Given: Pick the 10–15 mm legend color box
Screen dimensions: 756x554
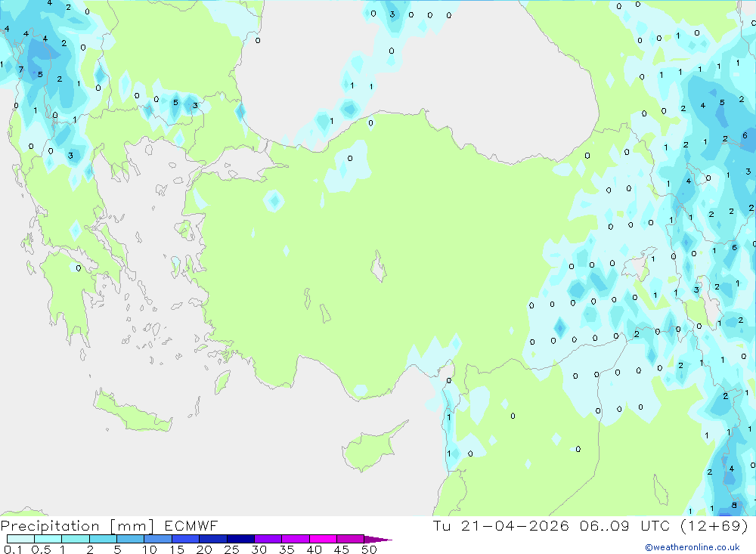Looking at the screenshot, I should tap(158, 539).
